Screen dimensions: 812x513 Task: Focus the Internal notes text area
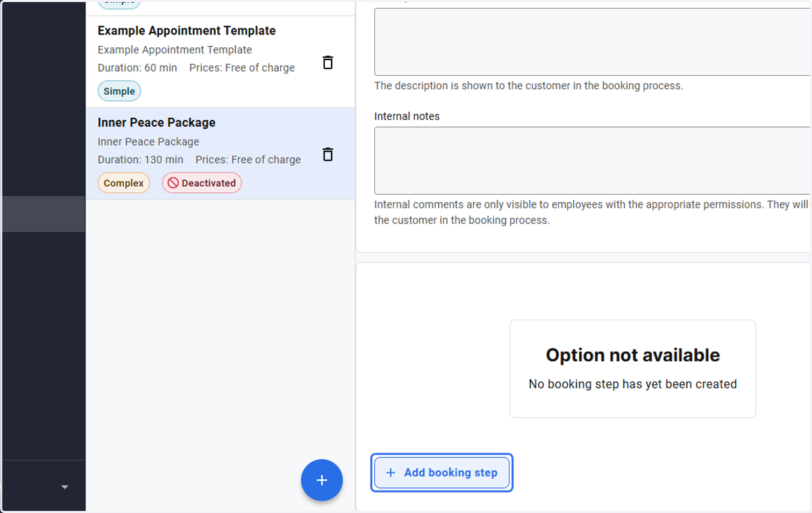(592, 160)
